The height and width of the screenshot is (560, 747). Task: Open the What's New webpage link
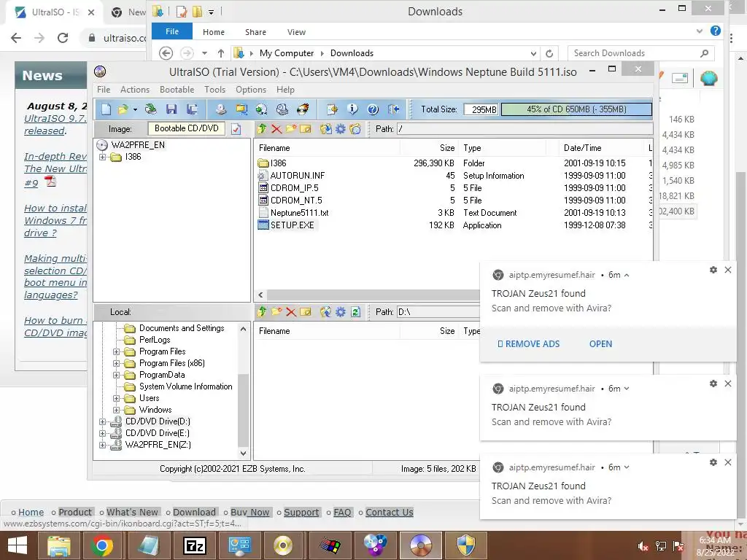point(132,513)
